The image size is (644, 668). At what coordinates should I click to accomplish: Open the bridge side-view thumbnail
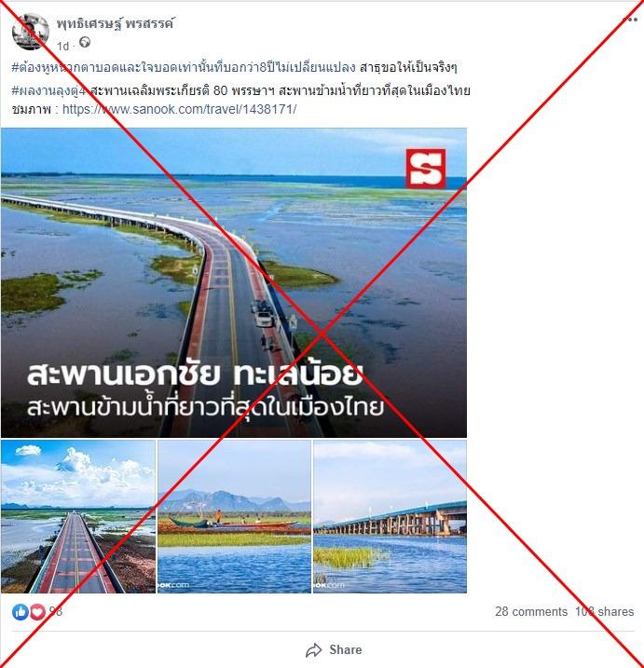(390, 516)
